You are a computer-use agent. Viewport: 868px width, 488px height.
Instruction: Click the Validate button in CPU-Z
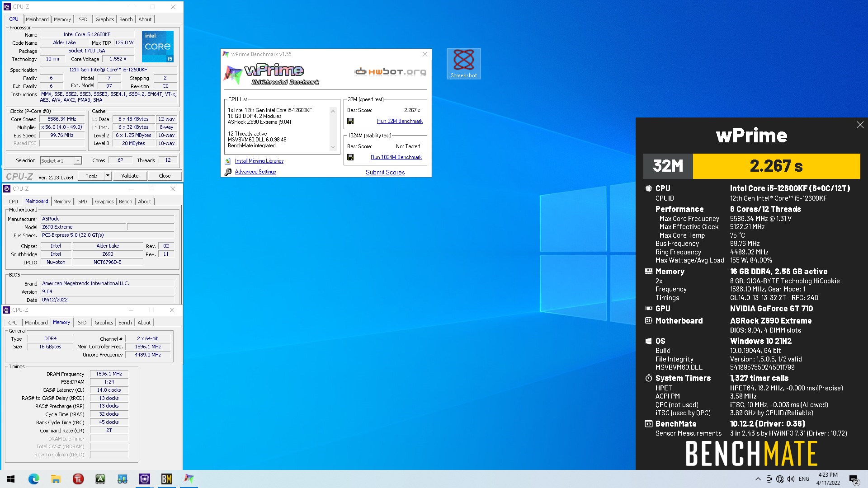(x=130, y=176)
